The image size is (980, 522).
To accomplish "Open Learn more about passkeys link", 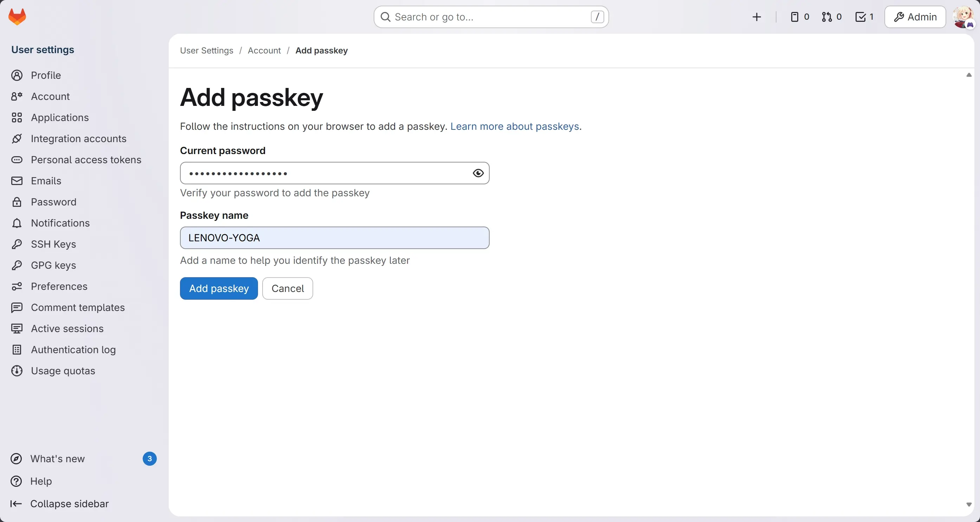I will click(x=514, y=126).
